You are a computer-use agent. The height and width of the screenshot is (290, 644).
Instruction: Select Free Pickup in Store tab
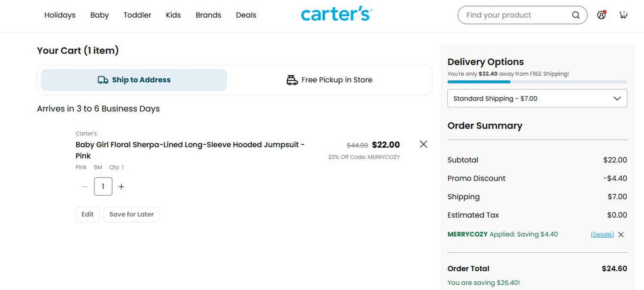[329, 80]
